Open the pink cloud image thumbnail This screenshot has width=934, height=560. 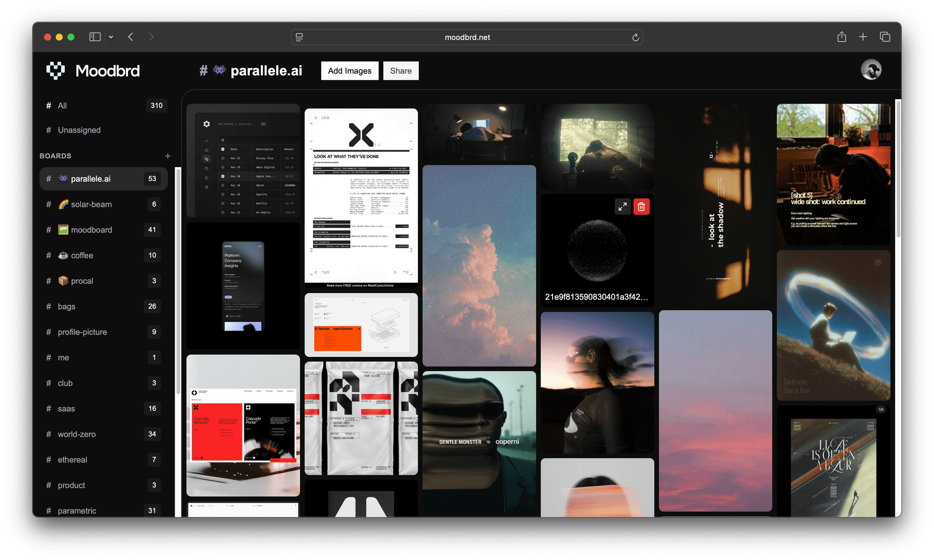tap(479, 265)
